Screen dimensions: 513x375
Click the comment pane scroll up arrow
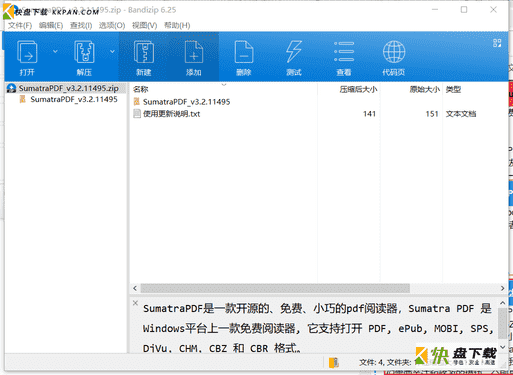(502, 303)
